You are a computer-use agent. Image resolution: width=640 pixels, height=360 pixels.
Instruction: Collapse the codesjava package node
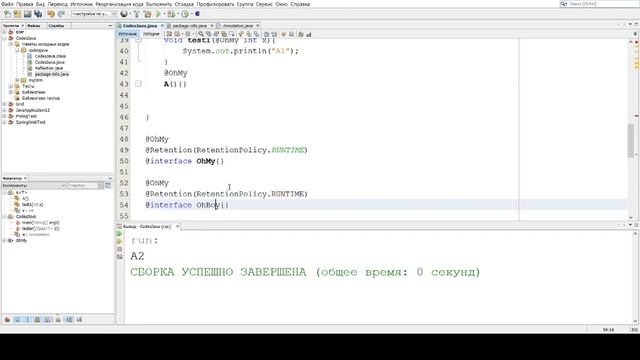tap(17, 50)
